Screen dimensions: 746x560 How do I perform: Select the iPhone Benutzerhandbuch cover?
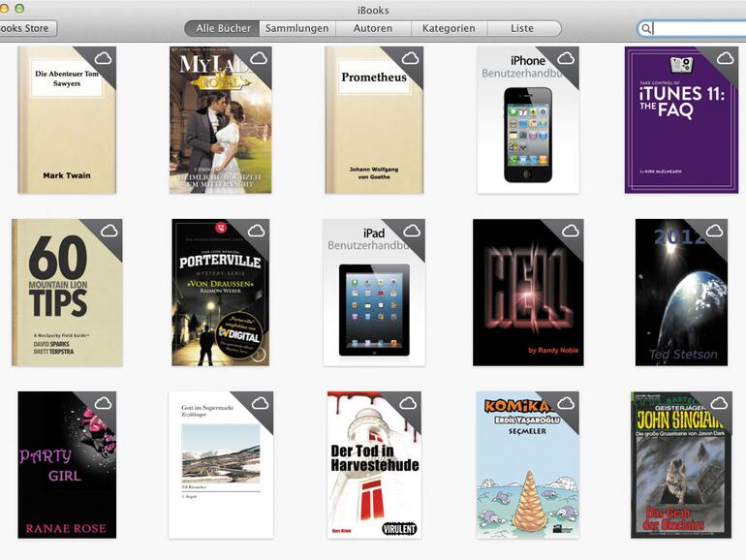pyautogui.click(x=528, y=120)
